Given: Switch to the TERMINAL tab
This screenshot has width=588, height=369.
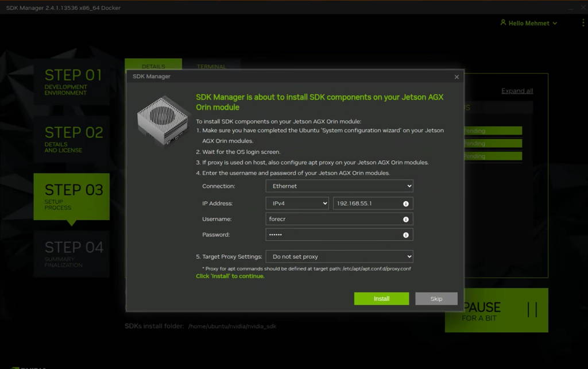Looking at the screenshot, I should coord(211,64).
